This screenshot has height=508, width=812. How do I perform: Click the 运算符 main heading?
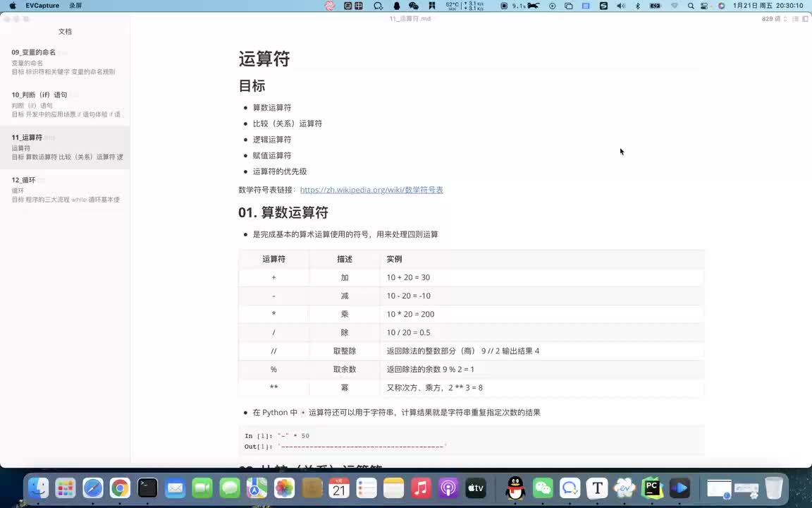(264, 59)
